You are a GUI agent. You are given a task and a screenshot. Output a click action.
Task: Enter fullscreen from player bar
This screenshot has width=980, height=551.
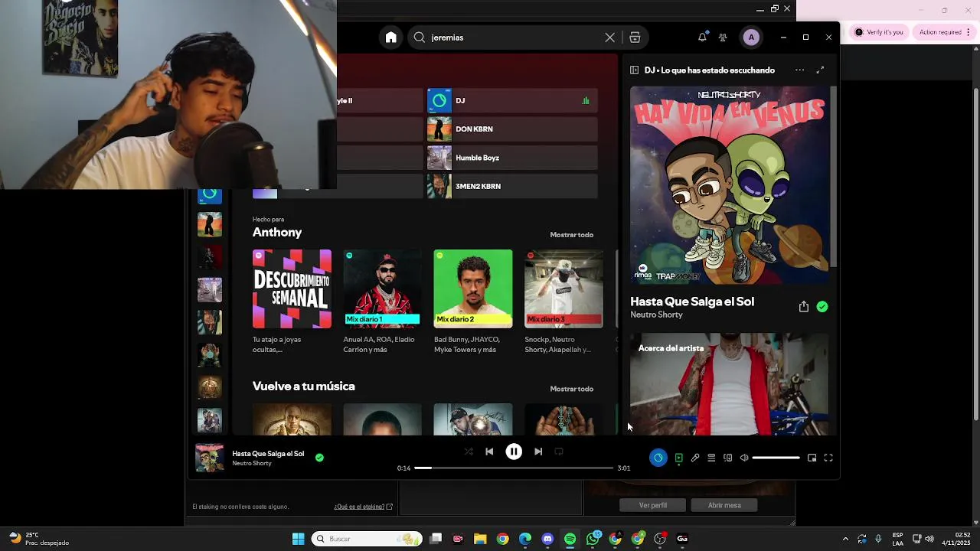[x=828, y=458]
